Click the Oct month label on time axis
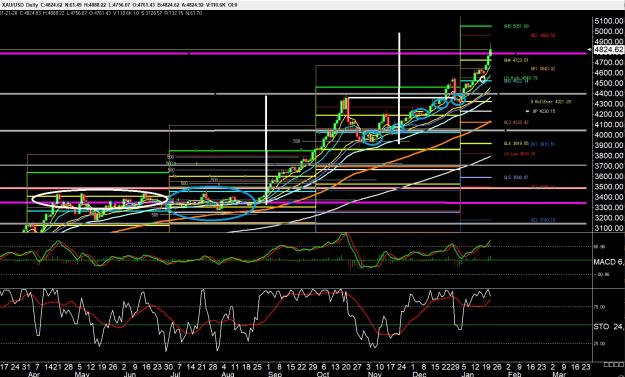 (323, 375)
